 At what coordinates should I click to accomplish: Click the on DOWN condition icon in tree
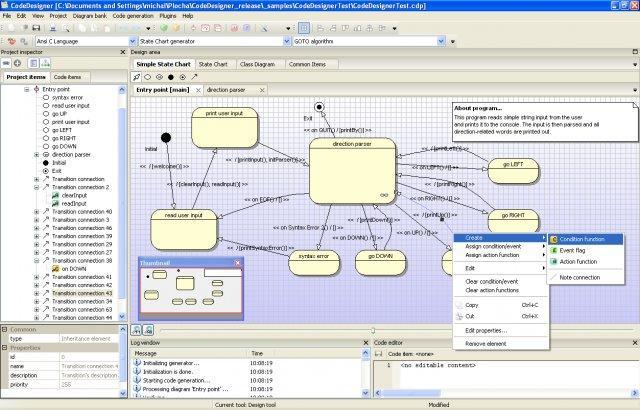pyautogui.click(x=56, y=269)
